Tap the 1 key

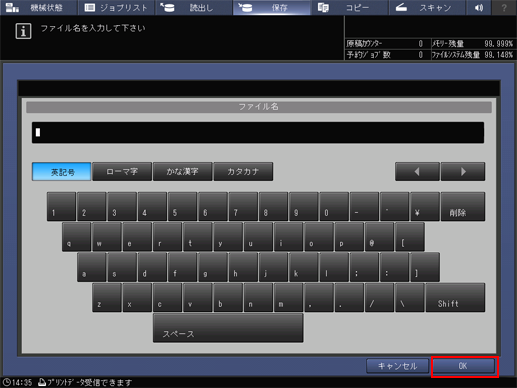pos(61,207)
